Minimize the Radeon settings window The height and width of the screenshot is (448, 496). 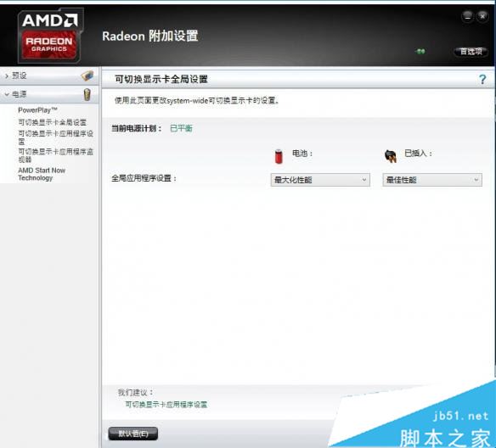pyautogui.click(x=467, y=16)
